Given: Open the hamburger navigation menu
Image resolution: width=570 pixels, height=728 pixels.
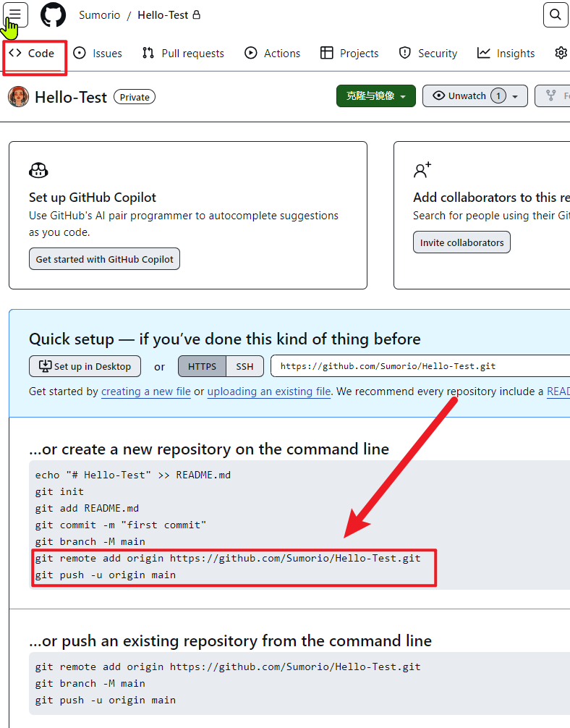Looking at the screenshot, I should pyautogui.click(x=15, y=14).
